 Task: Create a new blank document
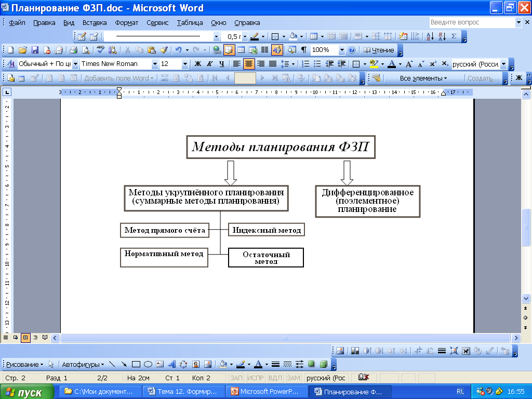pyautogui.click(x=10, y=50)
